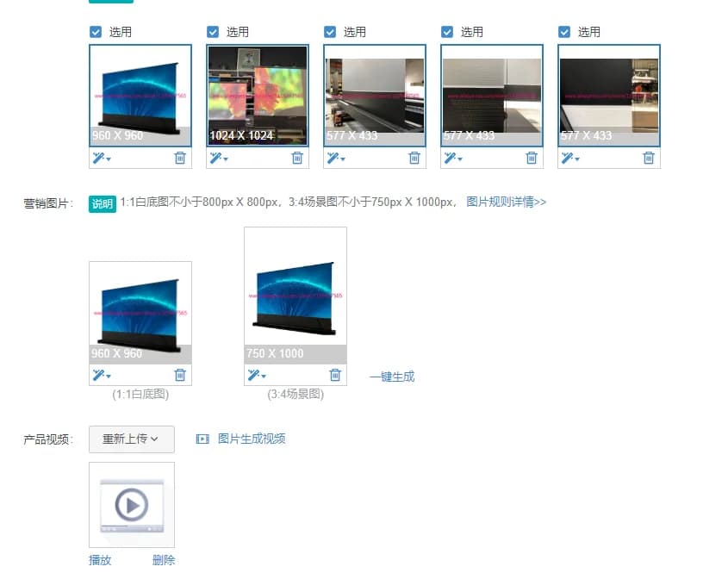Toggle 选用 checkbox above the fifth product image
Viewport: 728px width, 573px height.
[x=564, y=32]
